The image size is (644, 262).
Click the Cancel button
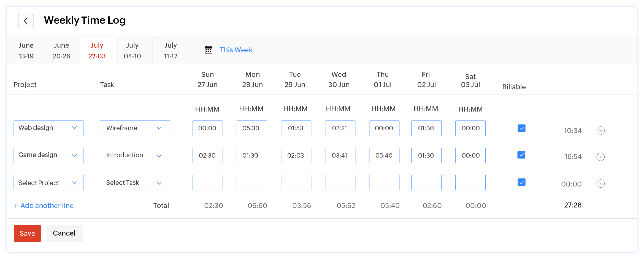pyautogui.click(x=64, y=233)
